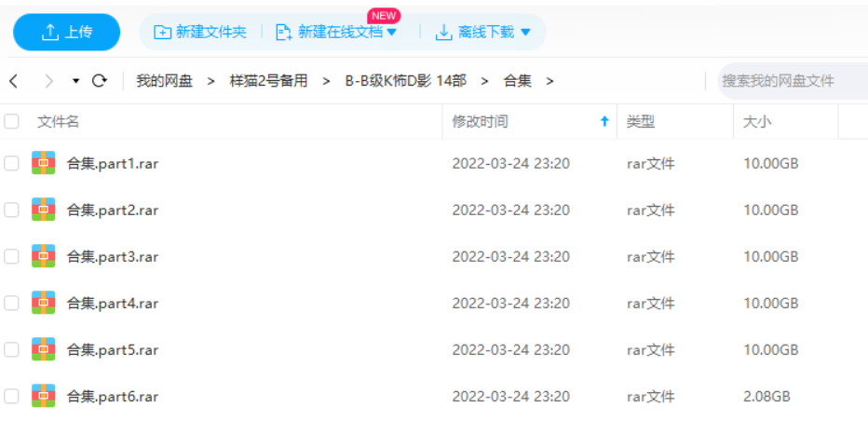Open the navigation history dropdown arrow

point(75,81)
